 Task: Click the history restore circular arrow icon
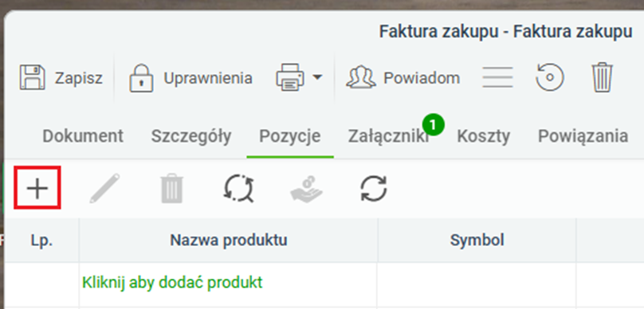tap(550, 77)
